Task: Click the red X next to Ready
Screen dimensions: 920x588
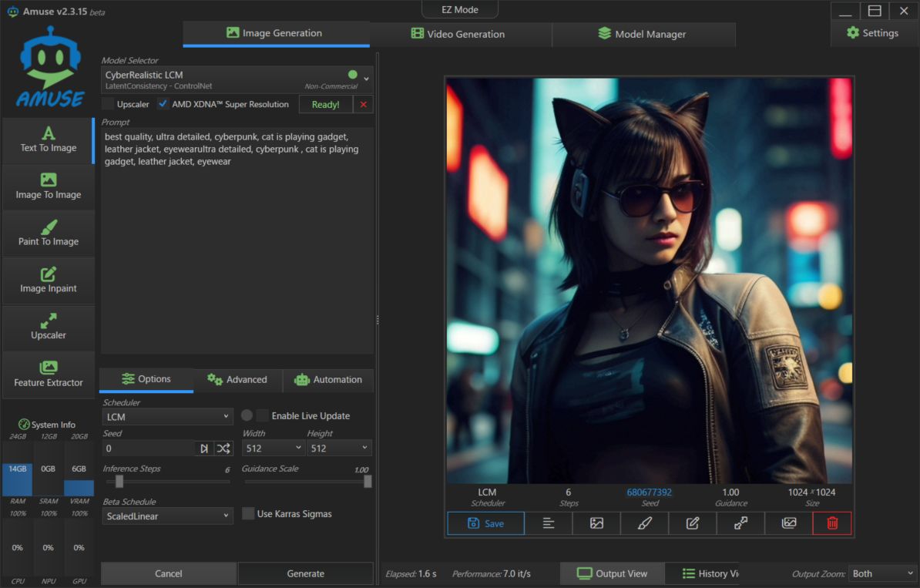Action: point(364,105)
